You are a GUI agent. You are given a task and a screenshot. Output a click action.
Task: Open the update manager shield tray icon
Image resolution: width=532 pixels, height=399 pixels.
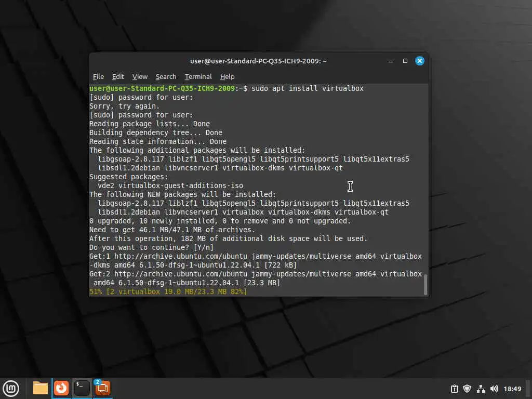[467, 389]
